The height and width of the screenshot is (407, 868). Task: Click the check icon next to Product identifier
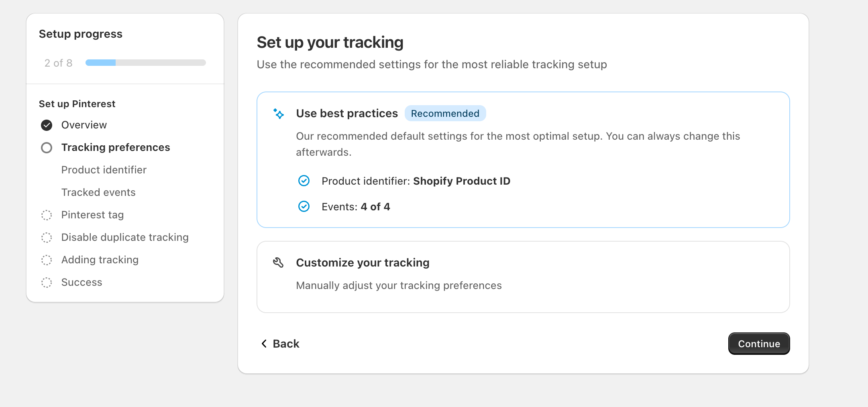click(304, 181)
